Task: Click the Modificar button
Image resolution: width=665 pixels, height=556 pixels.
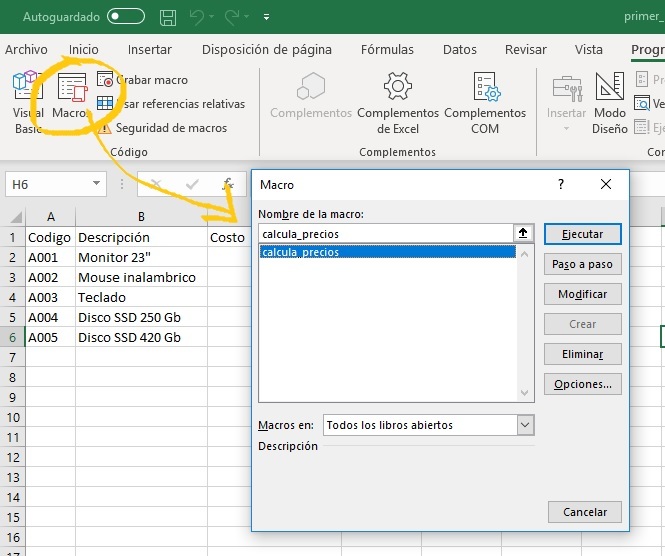Action: coord(583,295)
